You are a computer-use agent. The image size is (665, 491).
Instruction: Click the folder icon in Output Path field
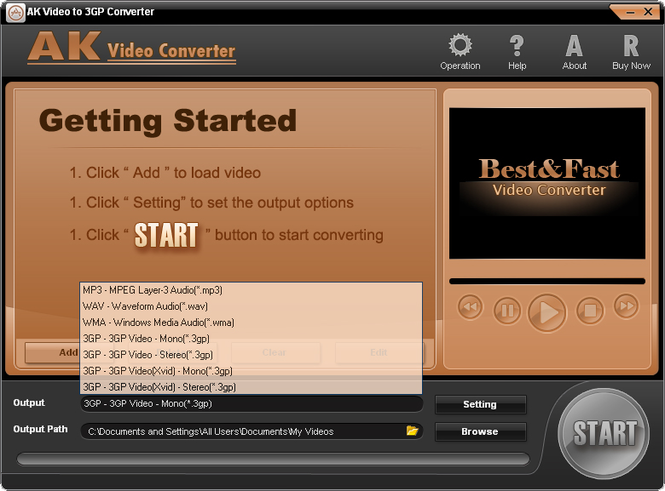point(412,431)
